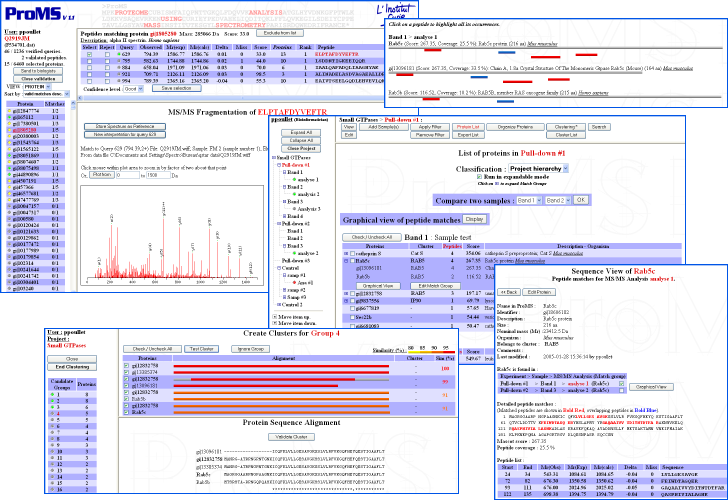Tick the Reject checkbox for query 629
The image size is (728, 500).
point(107,54)
